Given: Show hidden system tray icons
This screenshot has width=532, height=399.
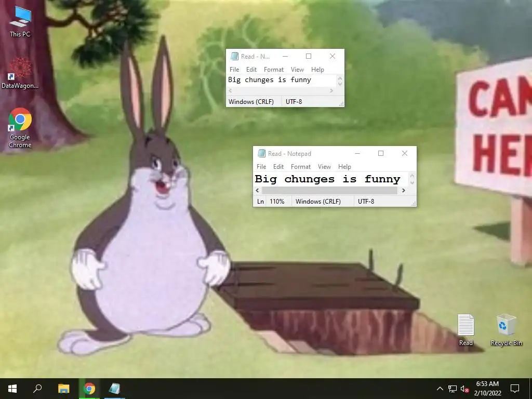Looking at the screenshot, I should 440,389.
